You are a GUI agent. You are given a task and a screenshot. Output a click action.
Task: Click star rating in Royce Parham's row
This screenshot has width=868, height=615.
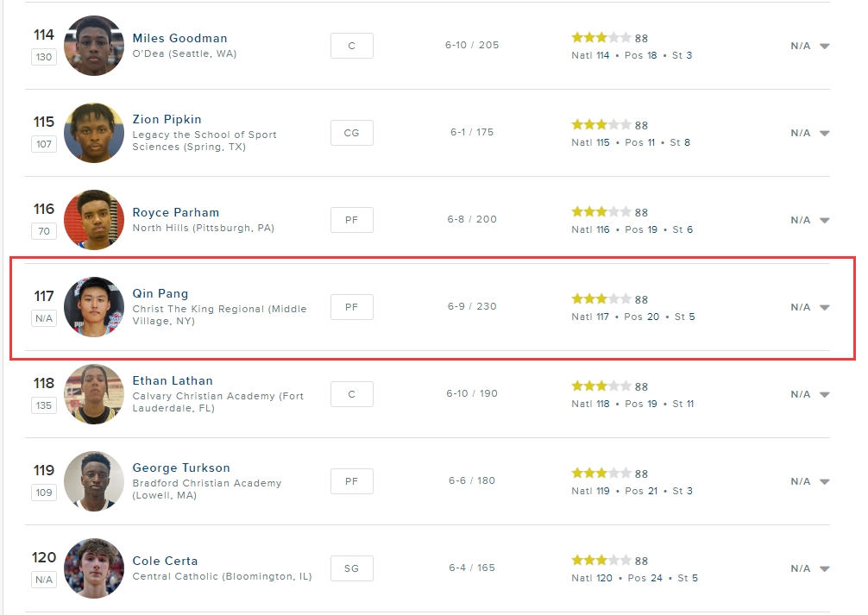tap(601, 212)
